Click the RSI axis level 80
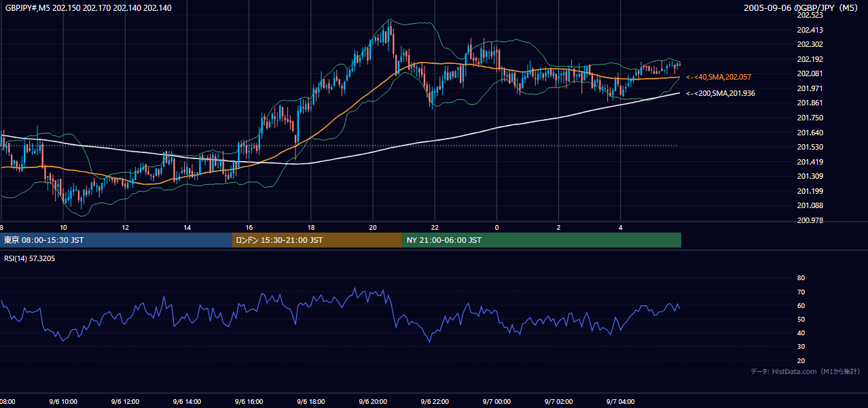This screenshot has width=868, height=408. point(801,278)
